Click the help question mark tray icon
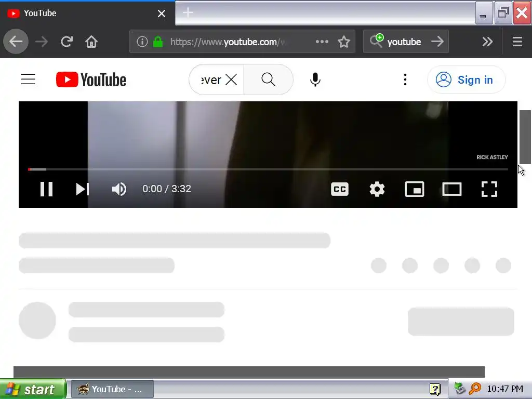The width and height of the screenshot is (532, 399). pos(435,389)
